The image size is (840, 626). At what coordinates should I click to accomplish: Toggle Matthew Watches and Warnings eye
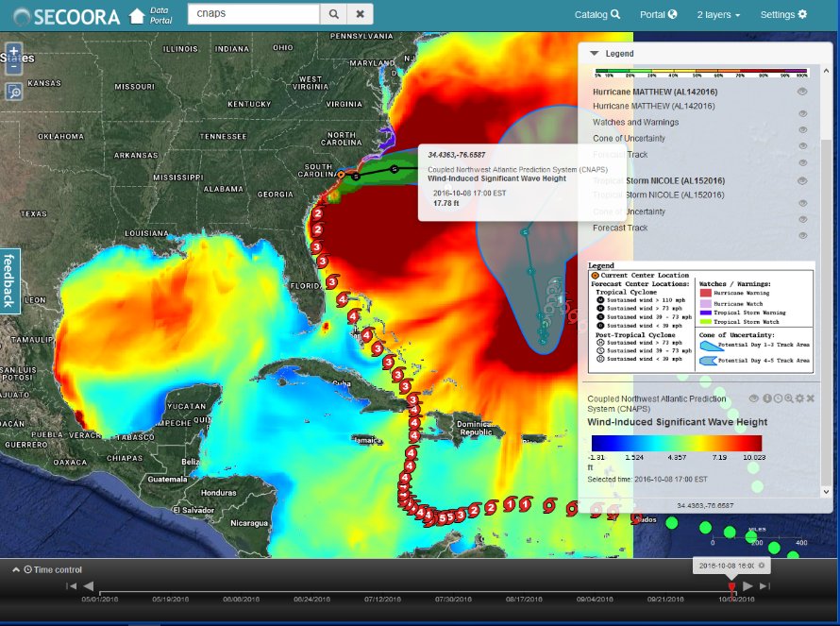(x=802, y=129)
